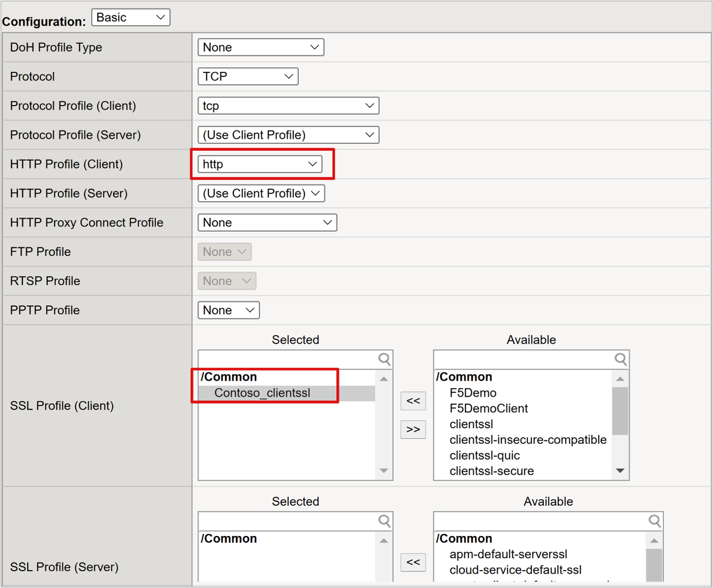
Task: Click the search icon in the SSL Server Available list
Action: point(655,521)
